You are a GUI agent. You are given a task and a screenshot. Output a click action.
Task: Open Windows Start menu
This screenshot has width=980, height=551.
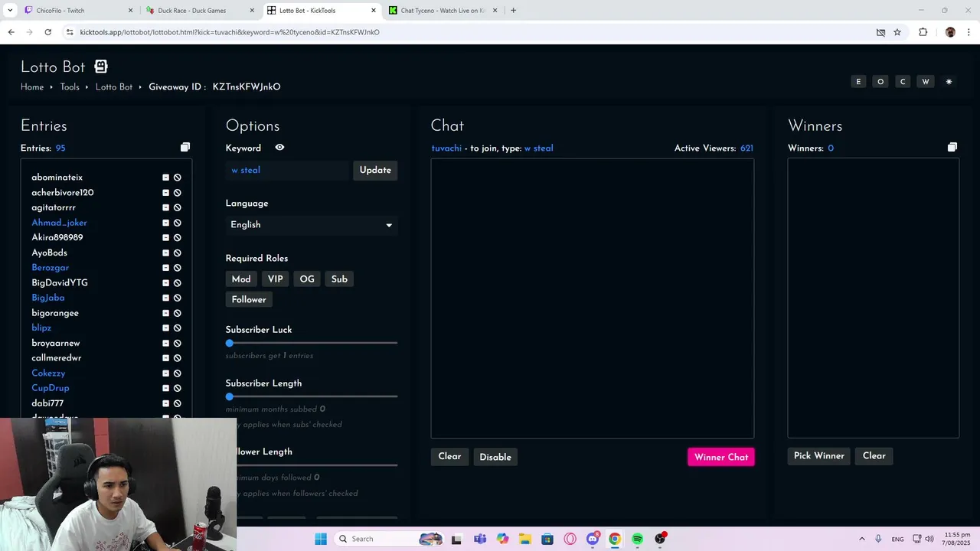(x=320, y=539)
